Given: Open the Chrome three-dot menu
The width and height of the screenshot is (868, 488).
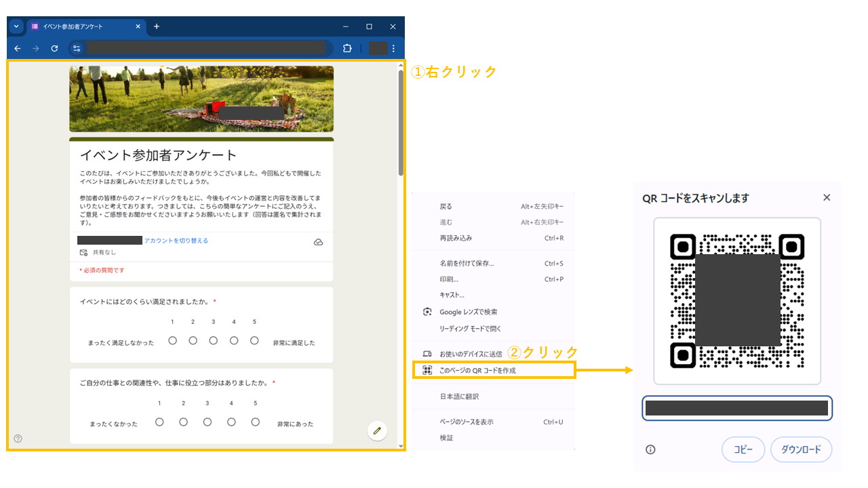Looking at the screenshot, I should pos(393,48).
